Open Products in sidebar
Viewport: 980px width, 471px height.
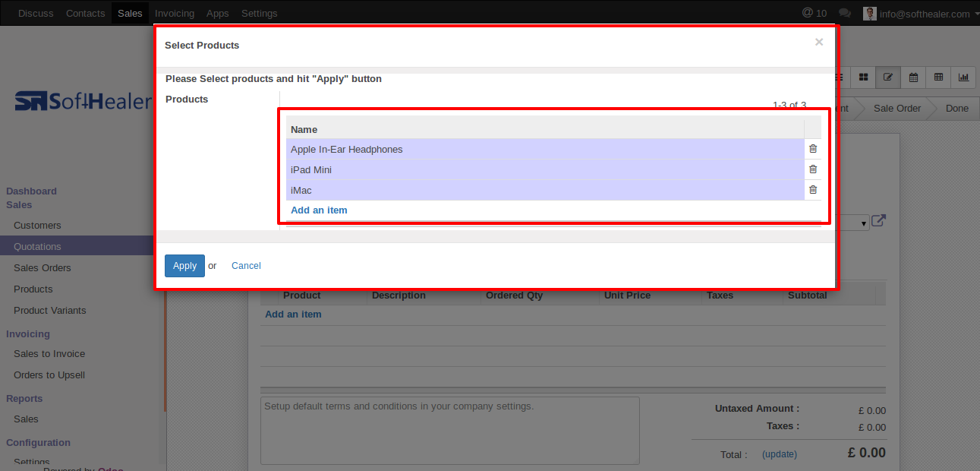(33, 289)
